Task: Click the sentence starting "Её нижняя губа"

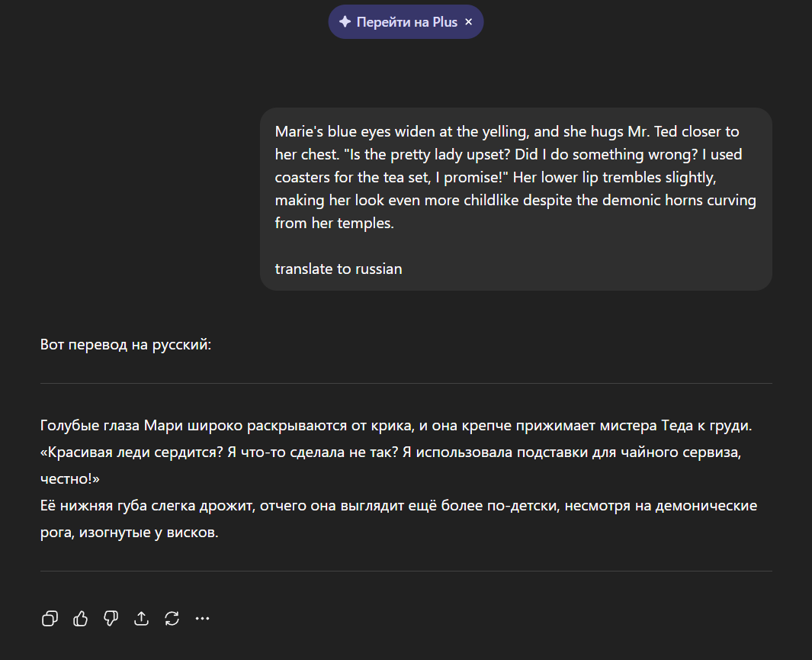Action: 396,506
